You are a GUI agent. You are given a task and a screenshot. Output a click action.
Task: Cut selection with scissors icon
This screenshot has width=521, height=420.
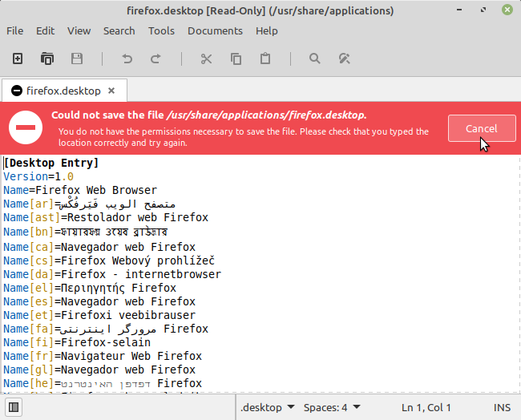(206, 59)
